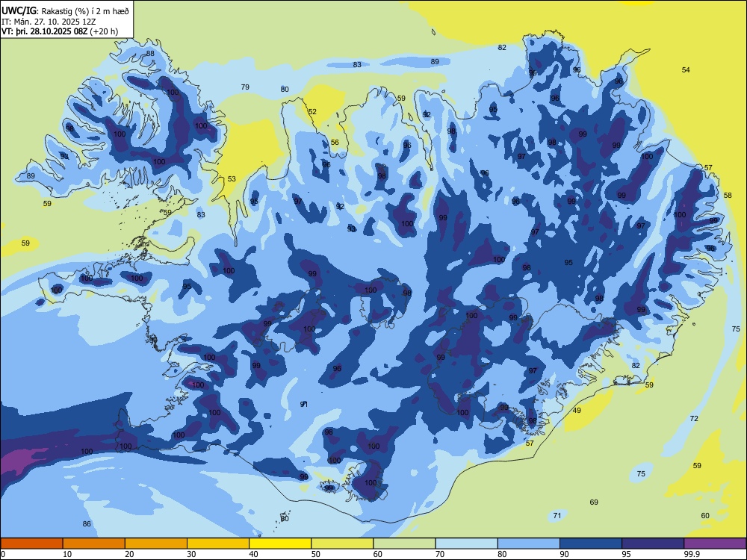
Task: Click the 40–50 bright yellow legend swatch
Action: [x=280, y=544]
